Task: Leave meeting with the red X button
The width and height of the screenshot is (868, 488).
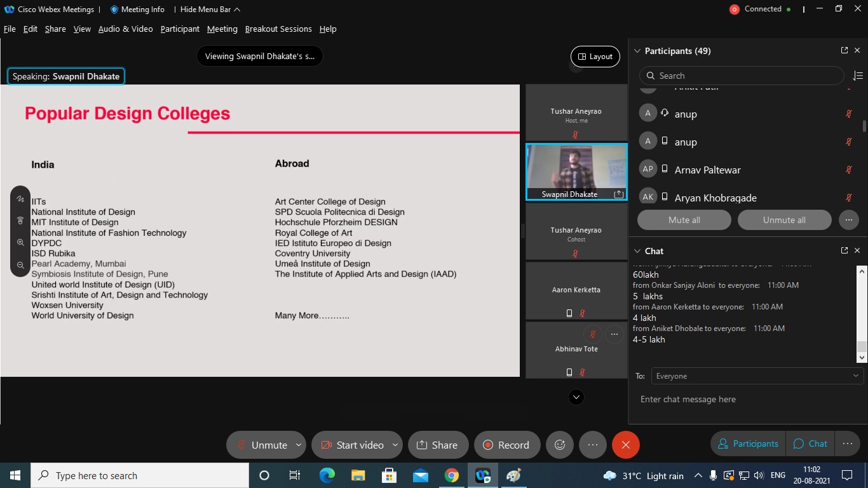Action: pyautogui.click(x=625, y=445)
